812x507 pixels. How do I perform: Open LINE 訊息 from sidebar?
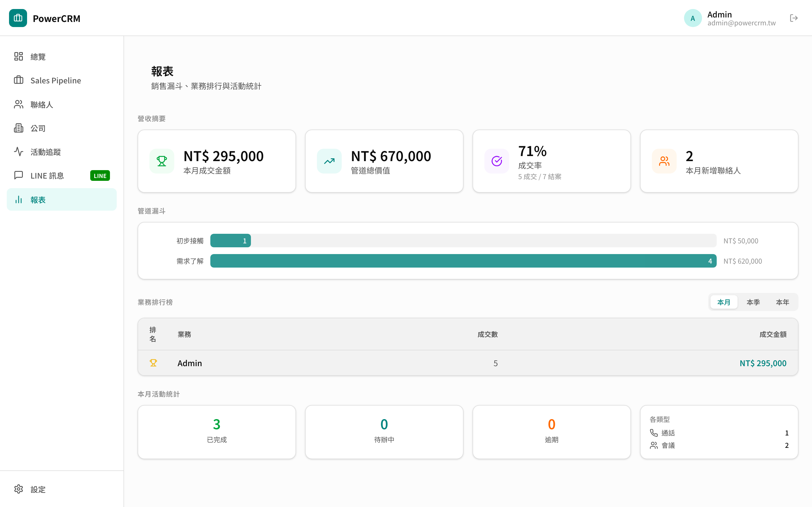click(47, 176)
